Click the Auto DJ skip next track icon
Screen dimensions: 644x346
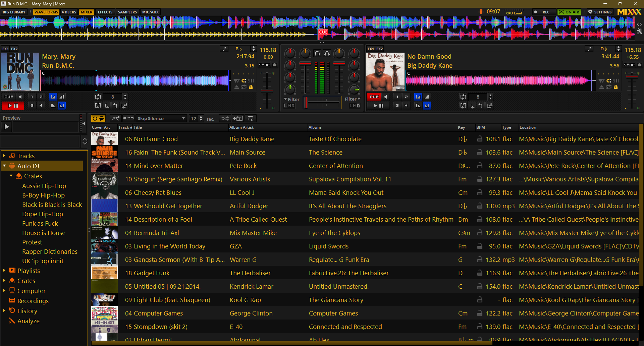[128, 118]
